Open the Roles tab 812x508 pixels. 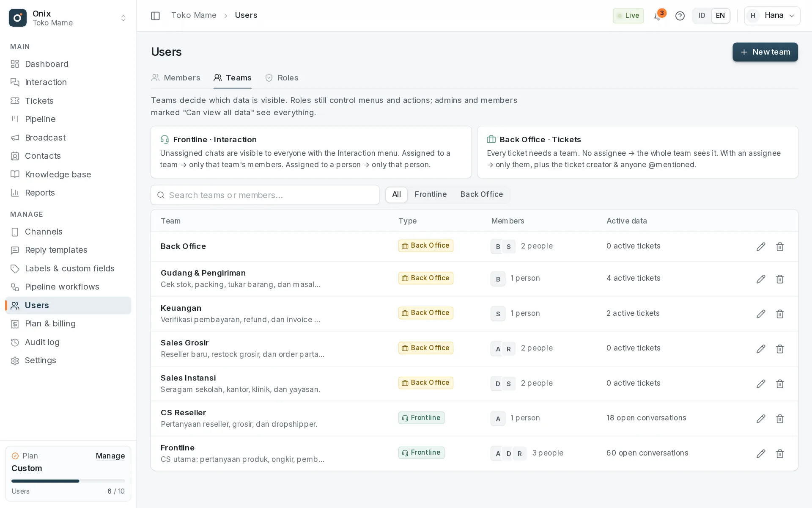point(281,78)
